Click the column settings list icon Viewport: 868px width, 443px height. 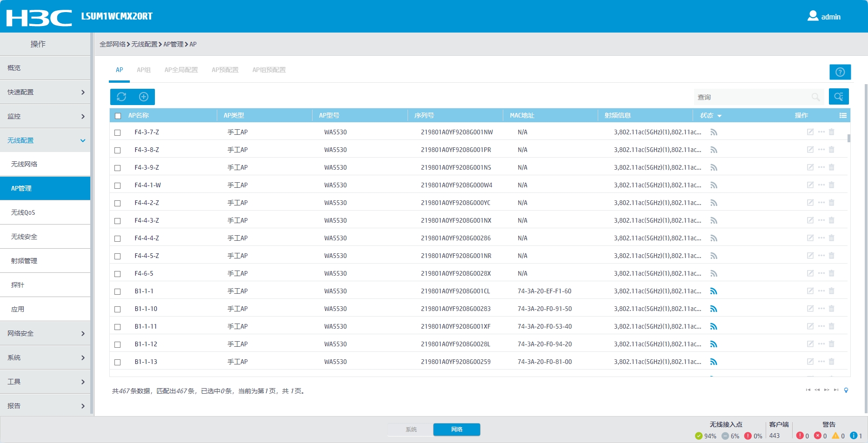point(842,115)
